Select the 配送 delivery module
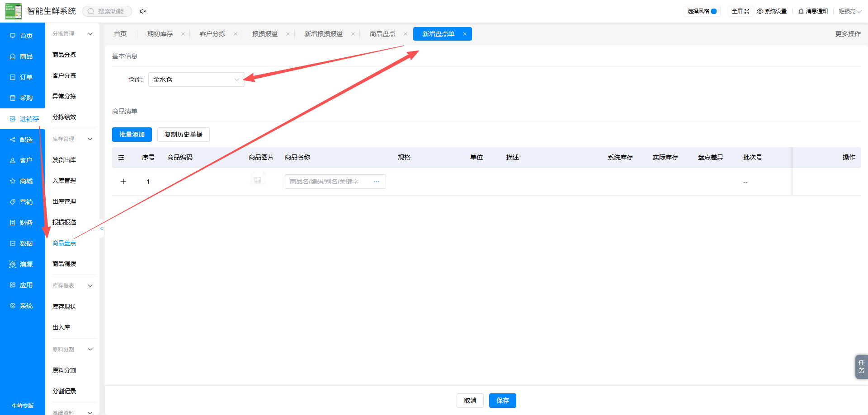The image size is (868, 415). click(22, 140)
